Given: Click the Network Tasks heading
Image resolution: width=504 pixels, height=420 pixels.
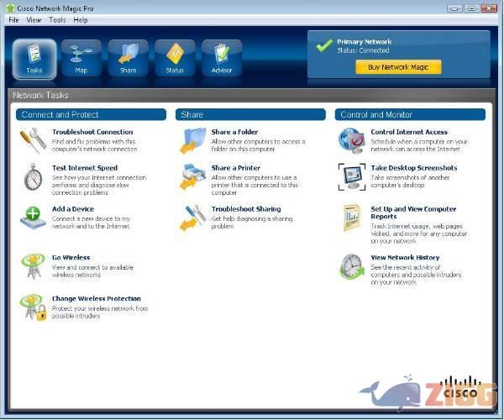Looking at the screenshot, I should [41, 95].
